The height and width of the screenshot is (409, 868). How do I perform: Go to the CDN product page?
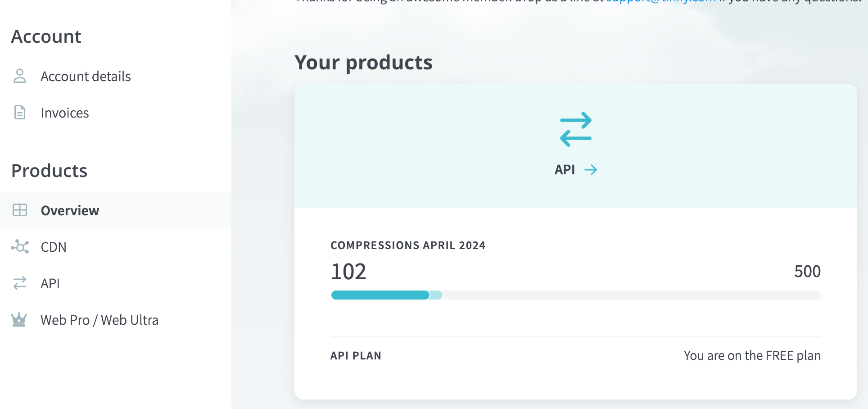click(x=54, y=247)
